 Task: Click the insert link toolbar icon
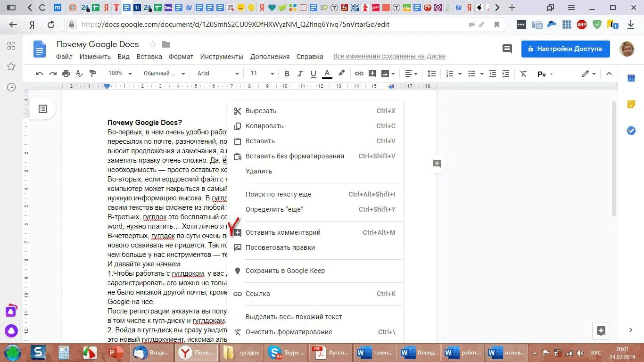pyautogui.click(x=359, y=74)
